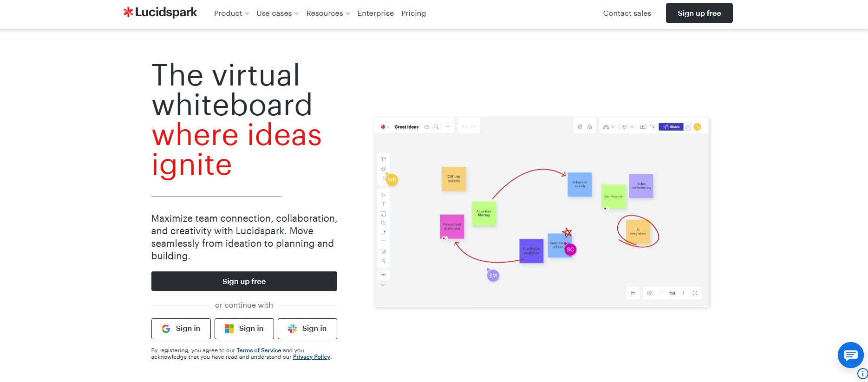Click 'where ideas' red headline text
This screenshot has height=382, width=868.
(x=237, y=135)
